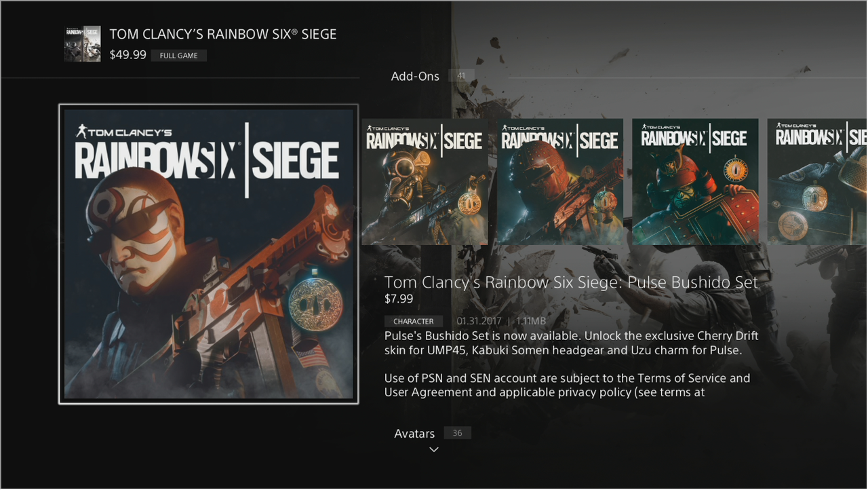Image resolution: width=868 pixels, height=490 pixels.
Task: Select the partially visible add-on thumbnail at the right edge
Action: 817,182
